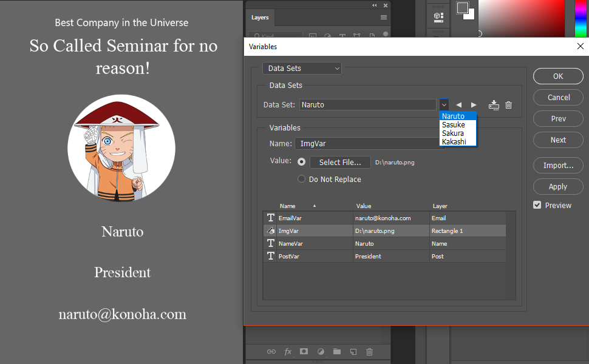Select the NameVar variable row

[384, 243]
